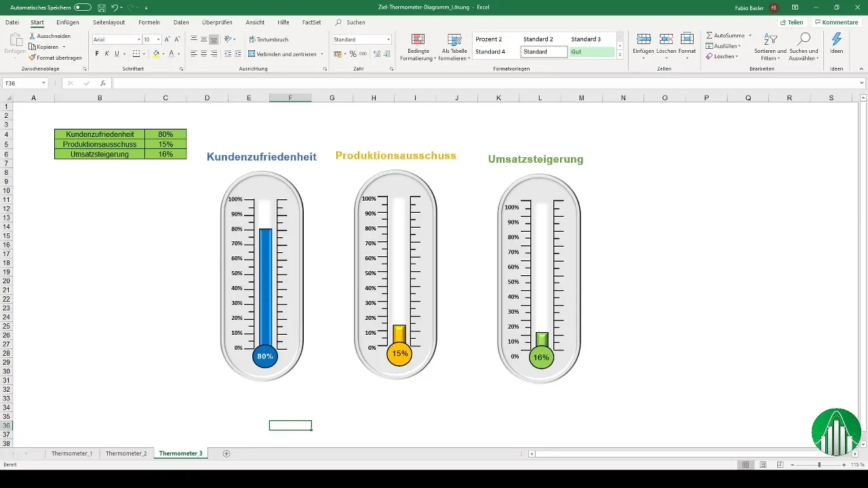This screenshot has height=488, width=868.
Task: Toggle left horizontal alignment
Action: [x=194, y=54]
